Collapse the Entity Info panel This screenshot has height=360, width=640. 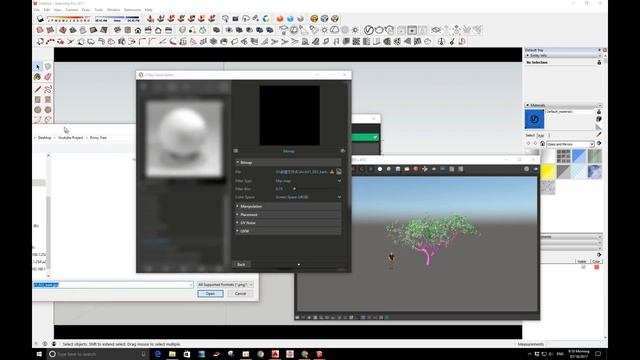click(x=562, y=56)
